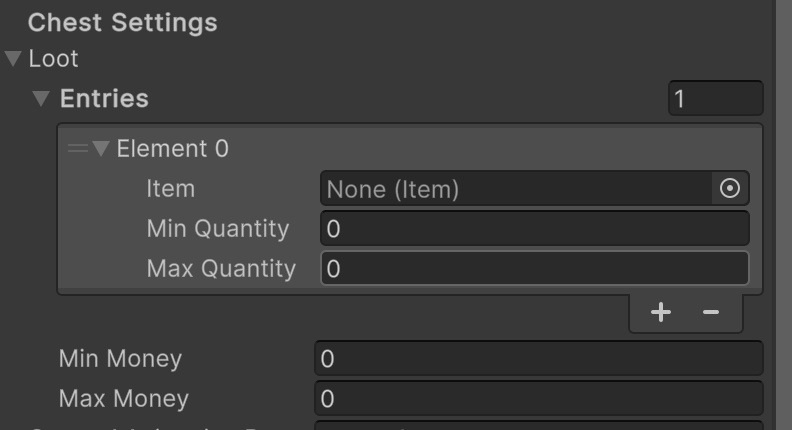Focus the Max Quantity value field

point(534,269)
